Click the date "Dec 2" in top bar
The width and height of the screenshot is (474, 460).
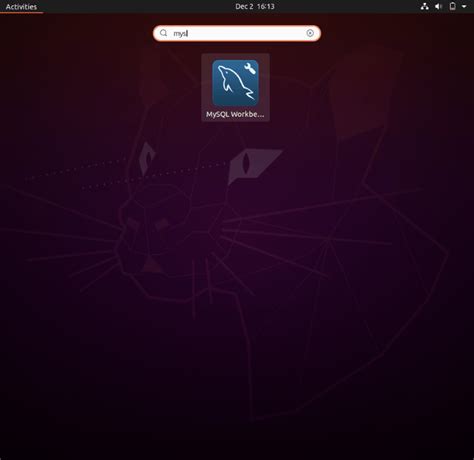pyautogui.click(x=244, y=6)
